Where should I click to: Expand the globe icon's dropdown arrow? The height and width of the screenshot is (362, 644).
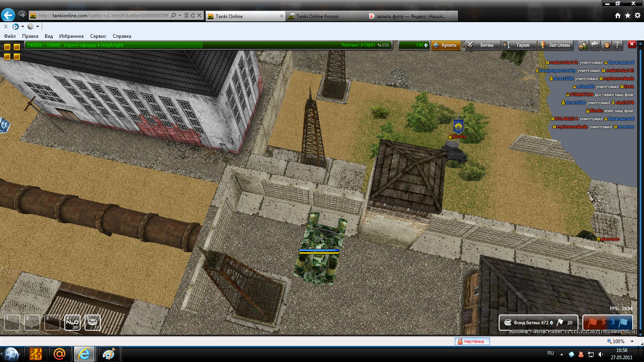pos(37,27)
